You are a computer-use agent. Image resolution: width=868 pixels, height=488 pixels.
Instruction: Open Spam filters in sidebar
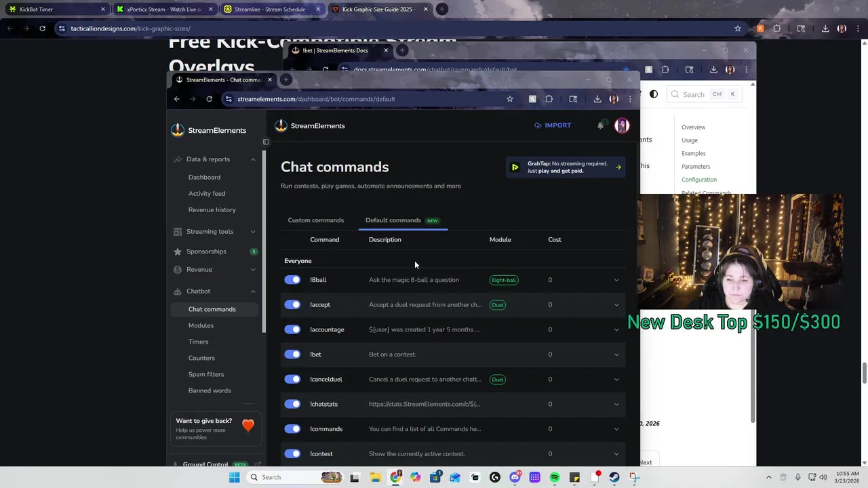point(206,374)
